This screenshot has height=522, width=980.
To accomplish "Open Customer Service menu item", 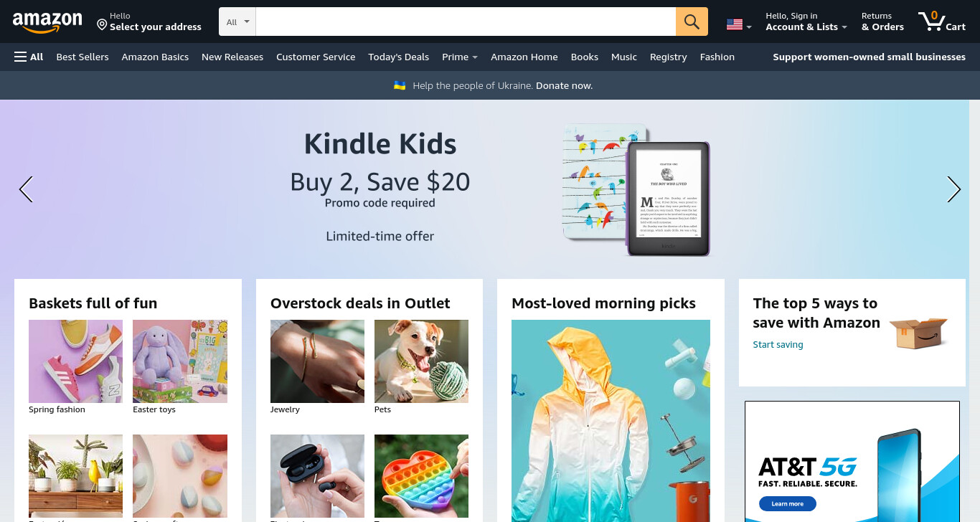I will (316, 57).
